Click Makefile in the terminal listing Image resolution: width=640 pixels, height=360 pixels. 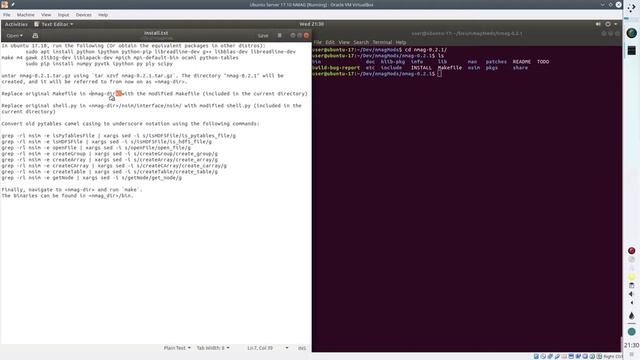tap(449, 68)
